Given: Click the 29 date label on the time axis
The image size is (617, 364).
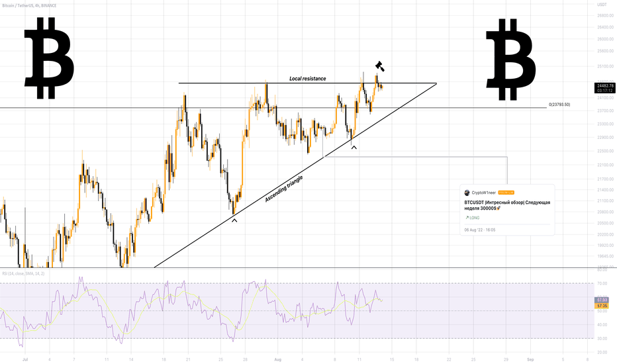Looking at the screenshot, I should [x=506, y=359].
